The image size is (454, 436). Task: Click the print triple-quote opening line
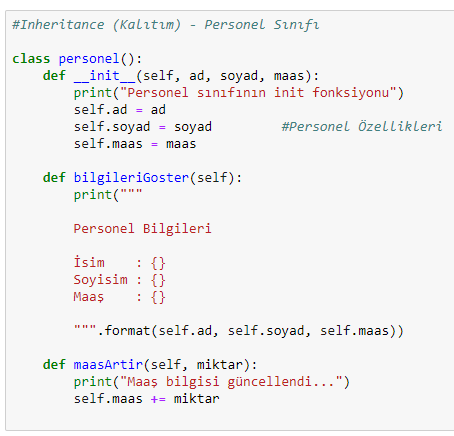tap(108, 195)
